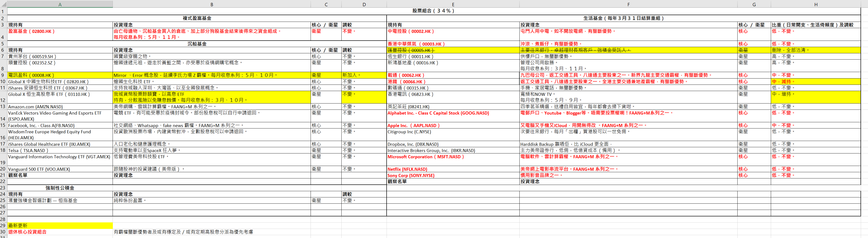Select the column F header

tap(628, 4)
